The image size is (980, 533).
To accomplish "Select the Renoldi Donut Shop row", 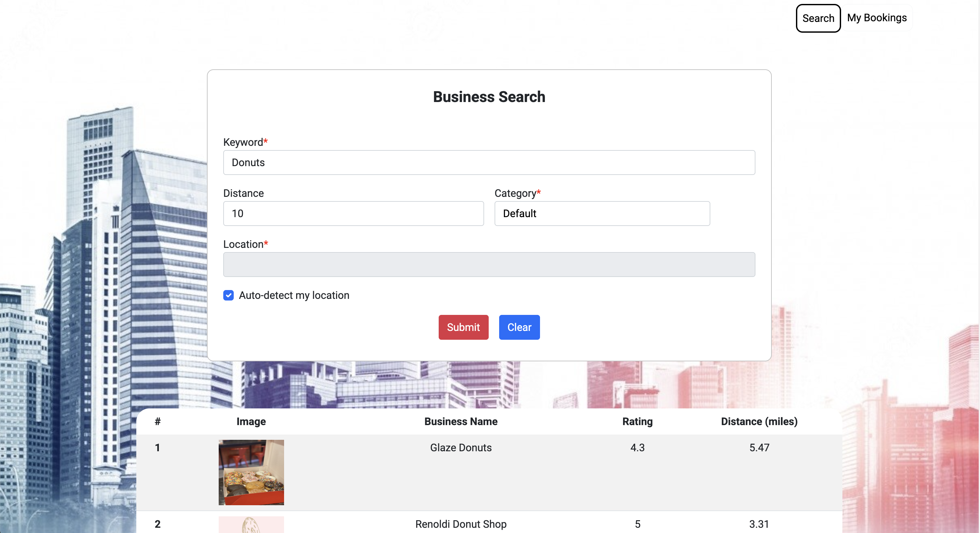I will [460, 524].
